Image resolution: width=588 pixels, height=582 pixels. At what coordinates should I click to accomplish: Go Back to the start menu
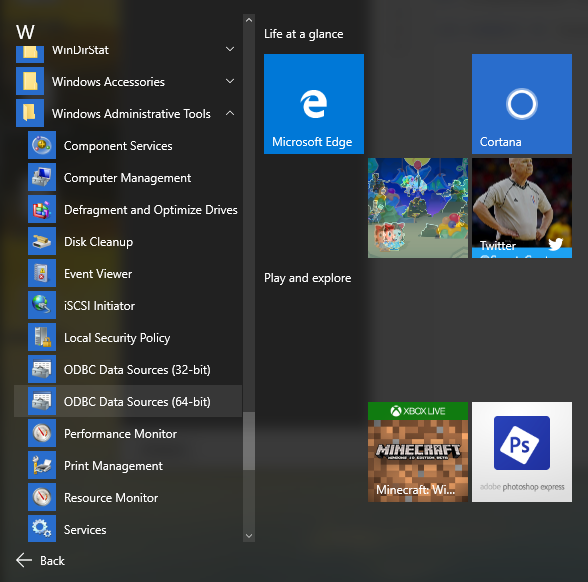pos(40,561)
